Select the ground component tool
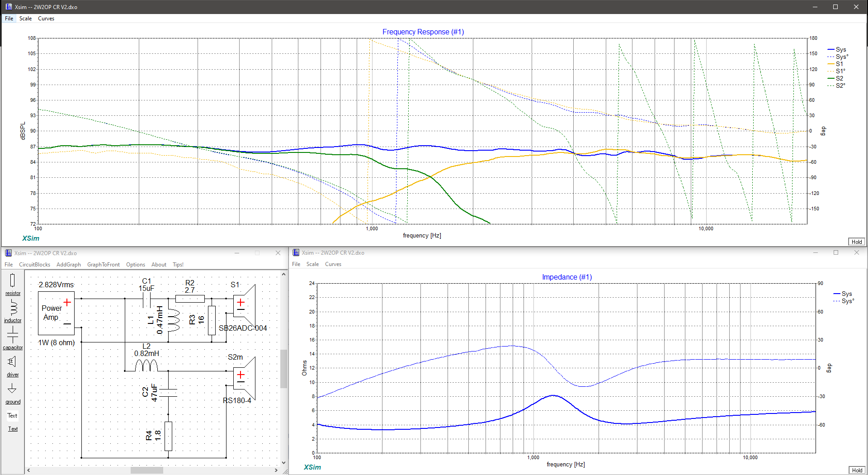This screenshot has height=475, width=868. click(13, 393)
